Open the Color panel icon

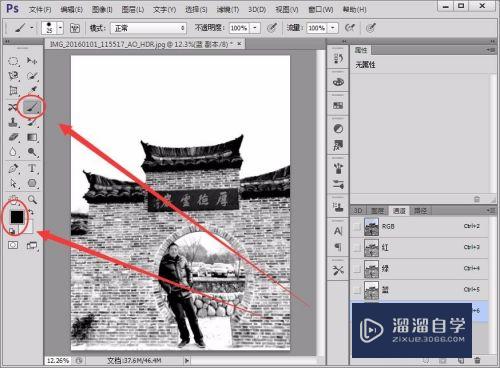tap(338, 82)
